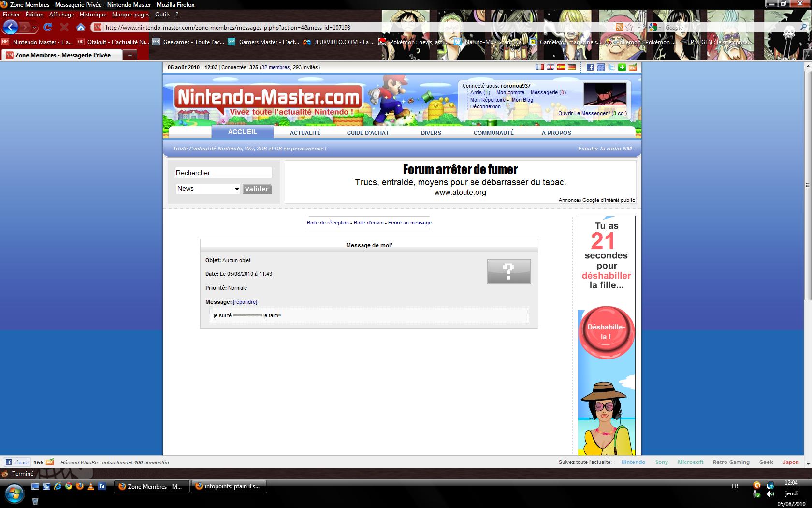This screenshot has height=508, width=812.
Task: Select the Spanish flag language icon
Action: coord(561,67)
